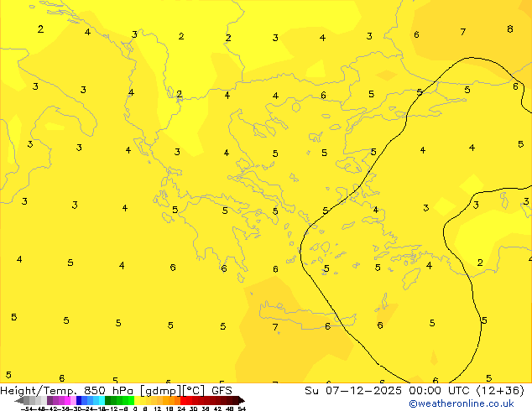The height and width of the screenshot is (411, 532).
Task: Click the GFS model label
Action: coord(222,391)
